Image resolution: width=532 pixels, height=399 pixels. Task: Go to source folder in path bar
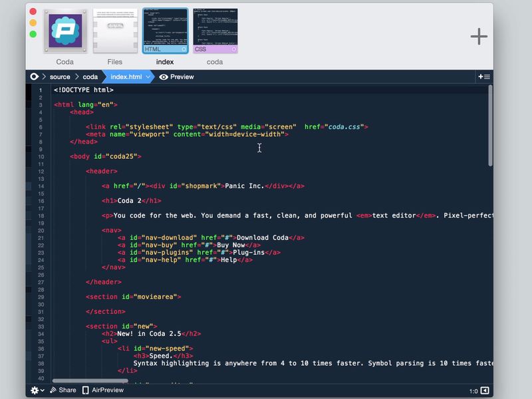coord(60,77)
